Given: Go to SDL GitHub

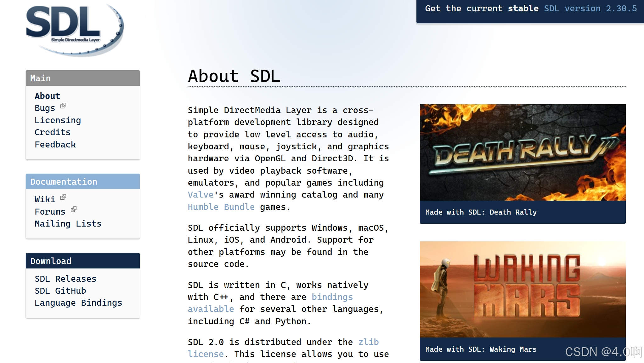Looking at the screenshot, I should (x=60, y=291).
